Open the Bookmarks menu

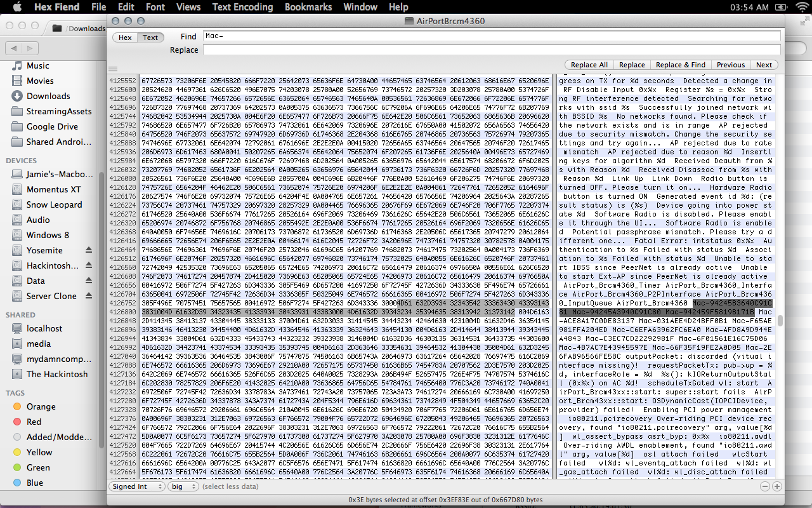pyautogui.click(x=308, y=7)
